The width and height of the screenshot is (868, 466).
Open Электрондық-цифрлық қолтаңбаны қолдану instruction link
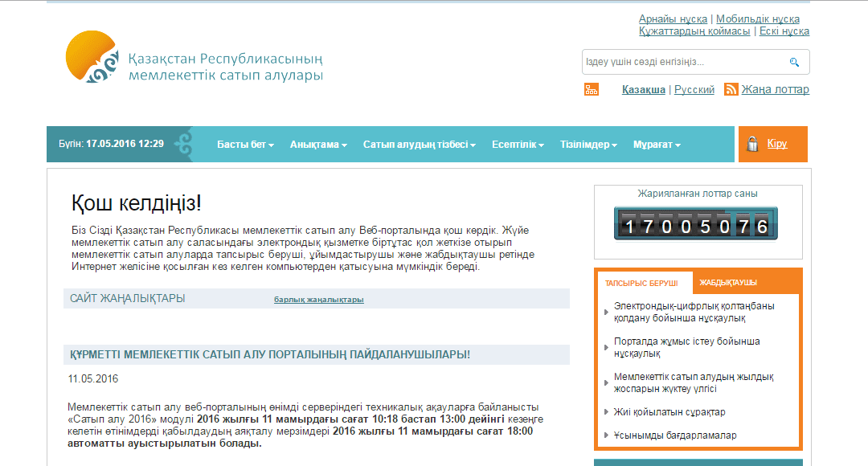point(694,313)
